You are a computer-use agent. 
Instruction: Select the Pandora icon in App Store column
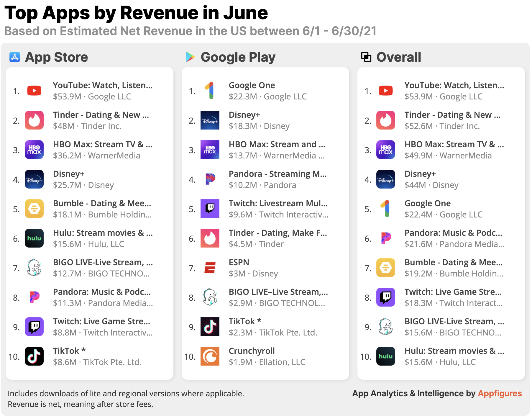click(34, 297)
